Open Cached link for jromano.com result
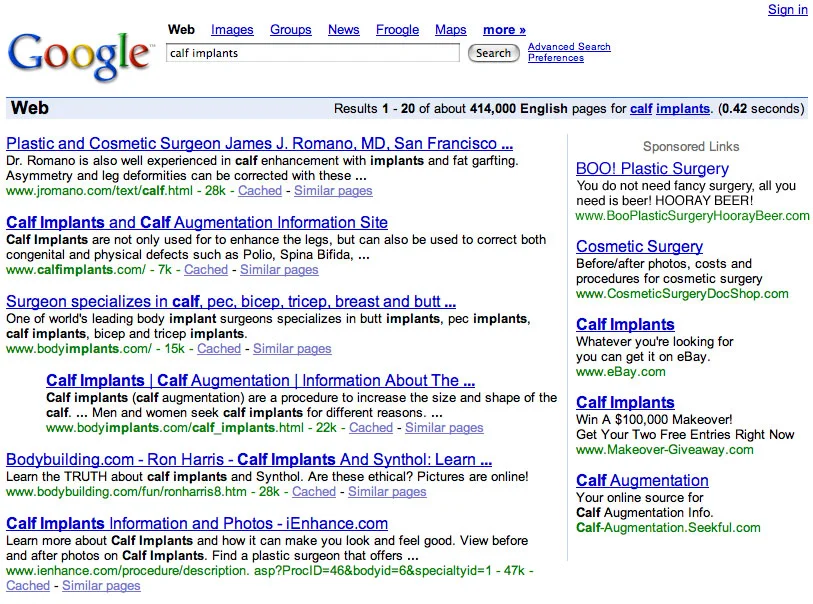The height and width of the screenshot is (604, 813). 260,191
